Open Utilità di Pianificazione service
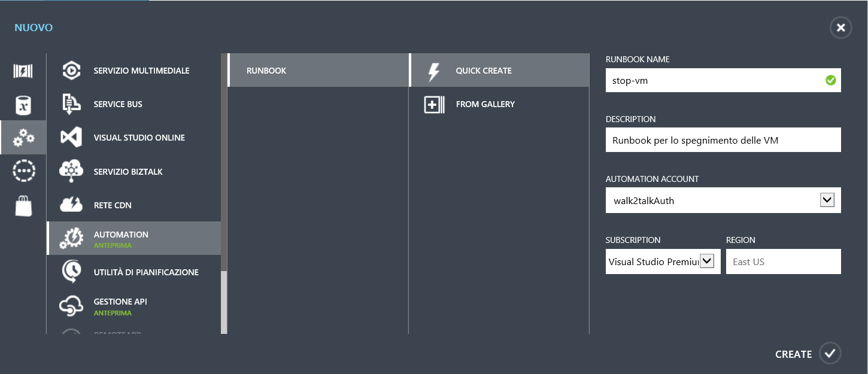Image resolution: width=868 pixels, height=374 pixels. 133,272
